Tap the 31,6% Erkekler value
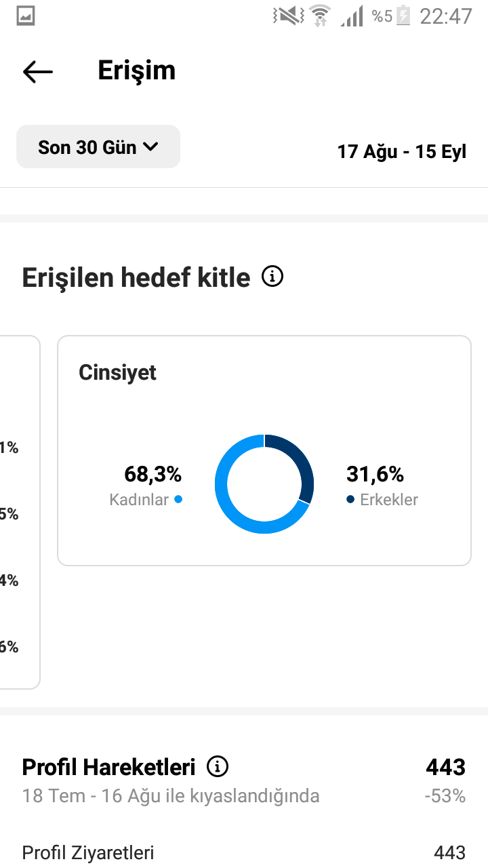488x868 pixels. (x=375, y=473)
